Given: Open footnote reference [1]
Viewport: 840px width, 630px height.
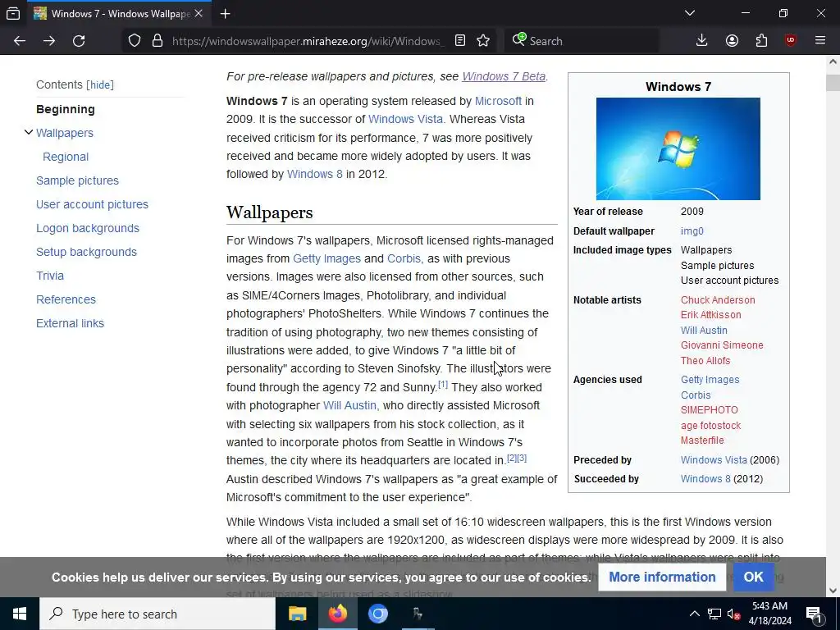Looking at the screenshot, I should (443, 384).
